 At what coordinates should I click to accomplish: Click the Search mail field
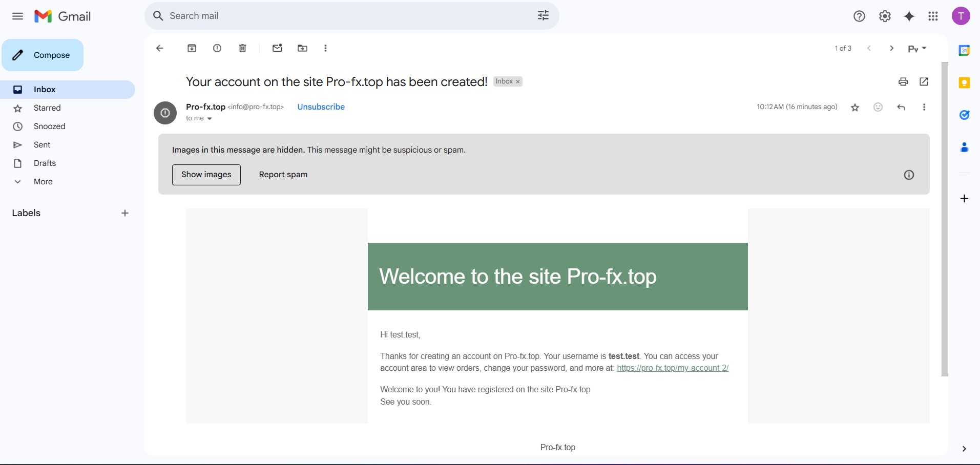(x=351, y=16)
